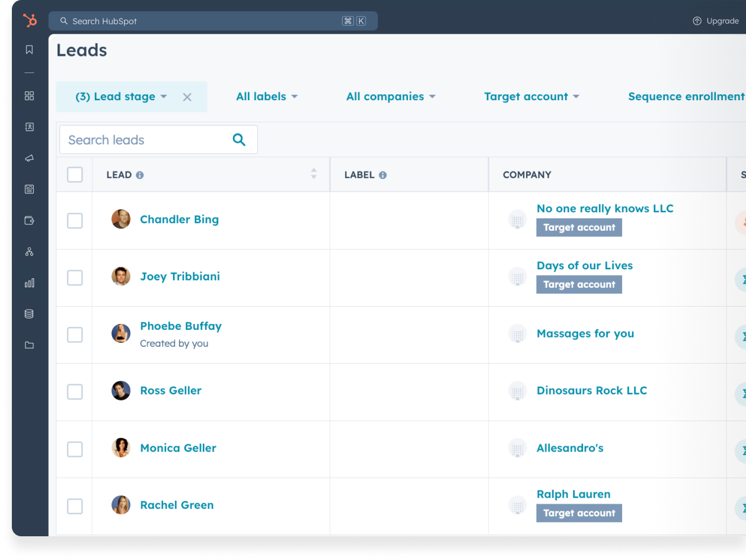Select the Automations workflow icon
Image resolution: width=746 pixels, height=560 pixels.
point(29,252)
